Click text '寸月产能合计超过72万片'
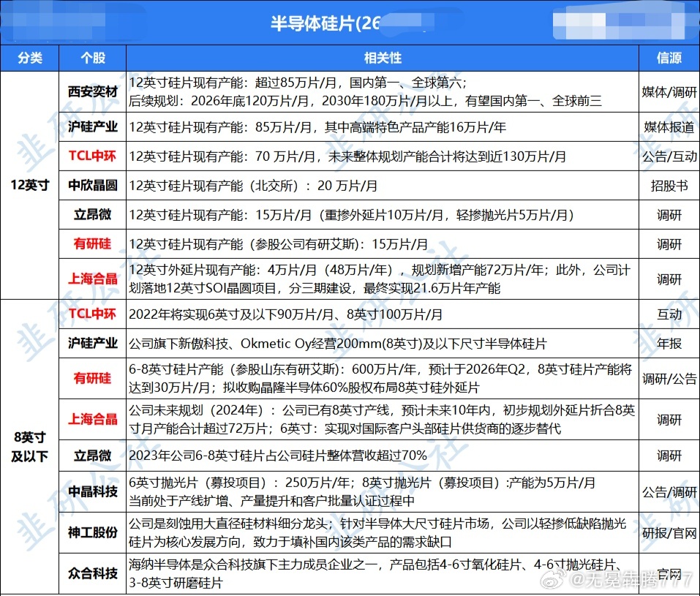700x596 pixels. [197, 429]
